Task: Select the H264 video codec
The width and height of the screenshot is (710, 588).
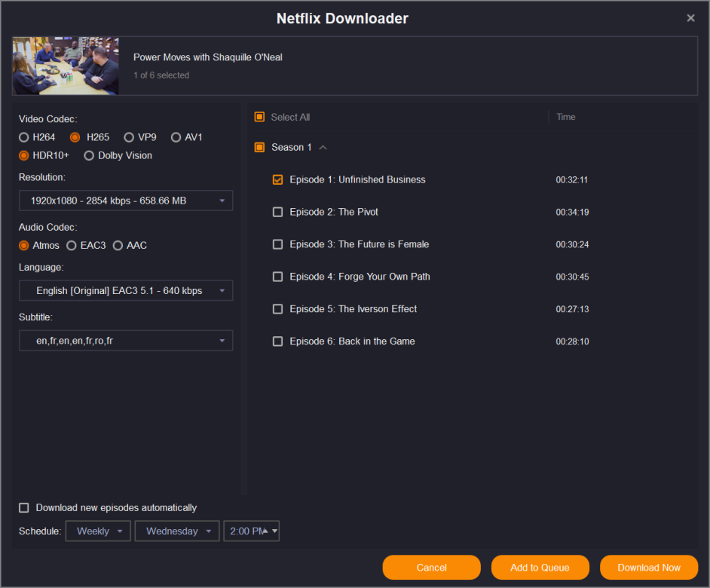Action: tap(24, 137)
